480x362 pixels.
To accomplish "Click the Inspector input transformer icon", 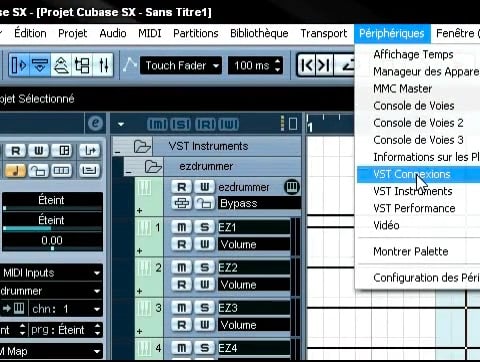I will (x=89, y=171).
